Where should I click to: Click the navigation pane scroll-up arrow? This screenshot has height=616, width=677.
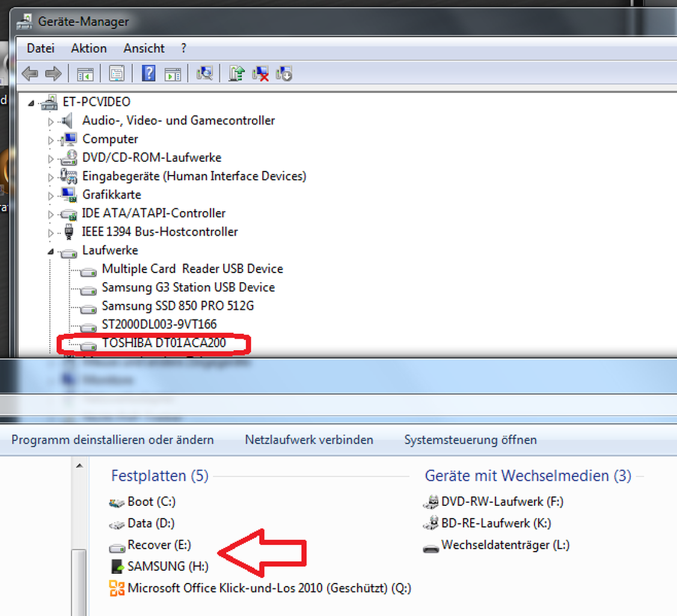coord(79,466)
